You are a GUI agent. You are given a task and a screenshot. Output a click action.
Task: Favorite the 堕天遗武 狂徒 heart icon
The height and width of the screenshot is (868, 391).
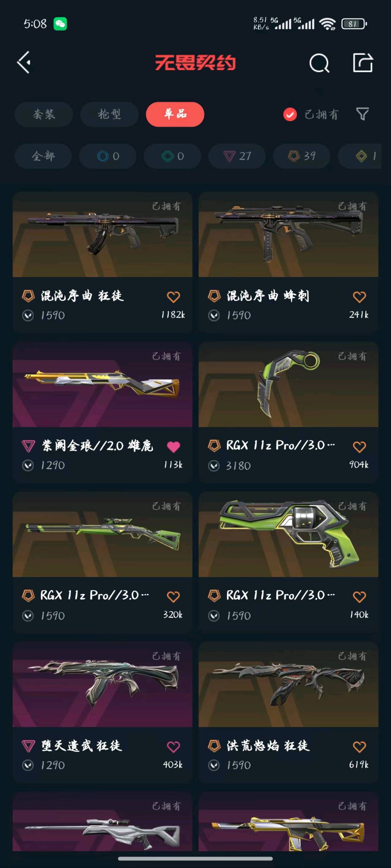tap(173, 747)
